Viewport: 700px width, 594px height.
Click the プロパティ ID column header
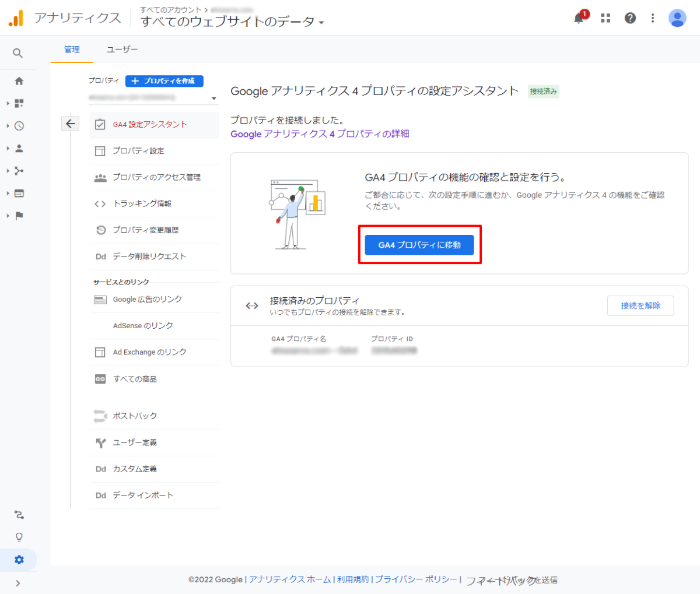coord(392,339)
